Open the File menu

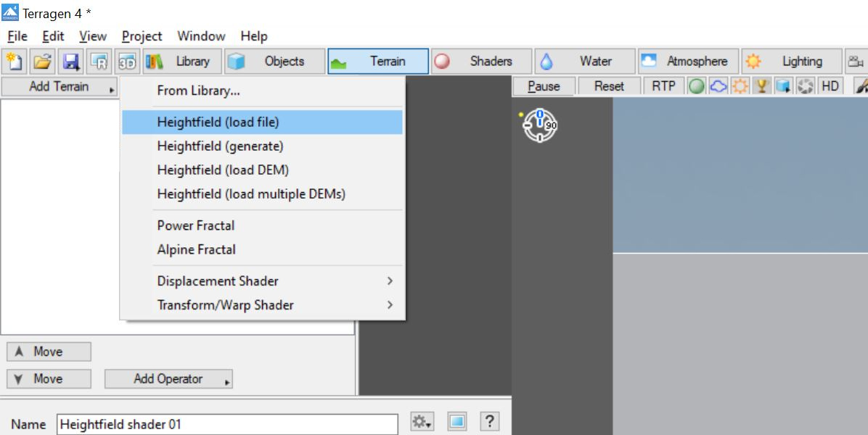pos(17,36)
